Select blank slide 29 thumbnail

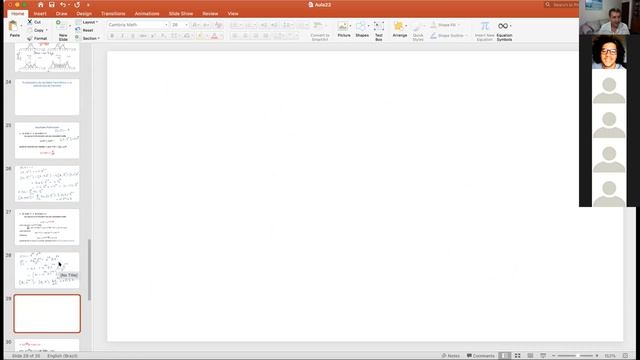click(47, 313)
